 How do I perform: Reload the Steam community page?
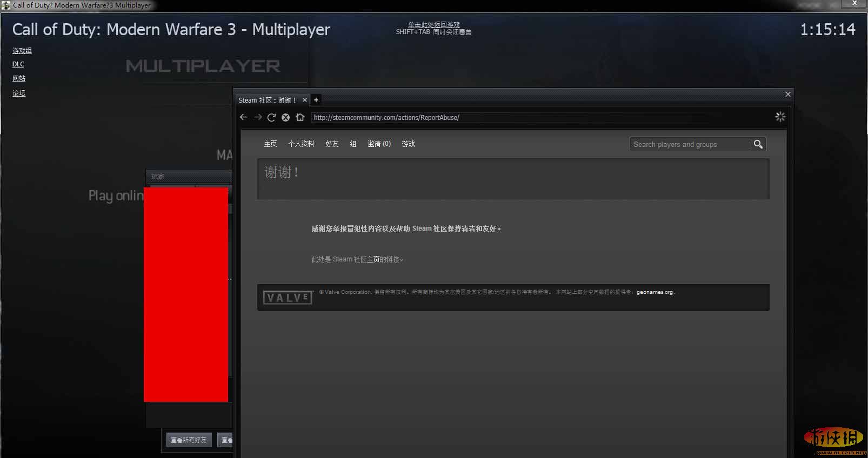pyautogui.click(x=271, y=117)
